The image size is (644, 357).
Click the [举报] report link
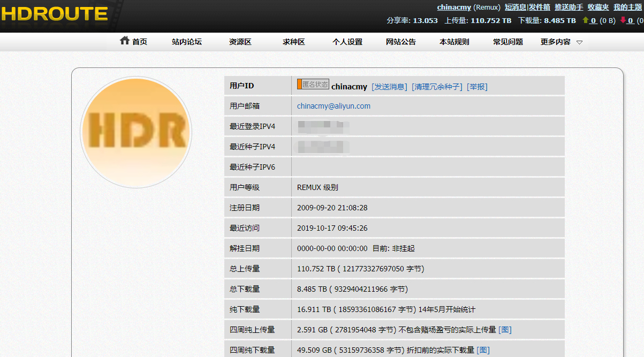pos(477,87)
